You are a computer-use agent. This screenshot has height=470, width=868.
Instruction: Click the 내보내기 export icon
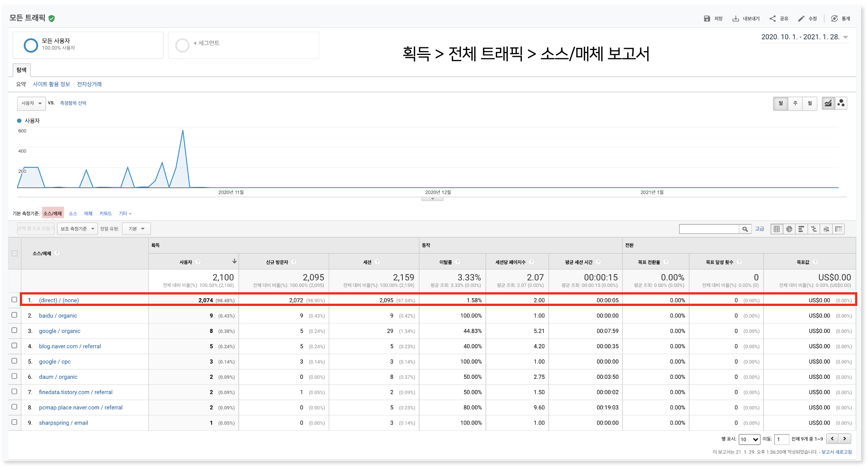tap(736, 19)
